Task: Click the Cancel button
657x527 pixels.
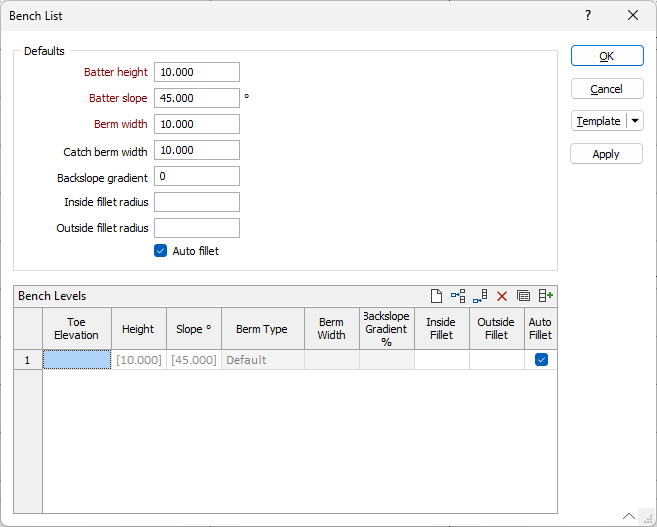Action: 606,89
